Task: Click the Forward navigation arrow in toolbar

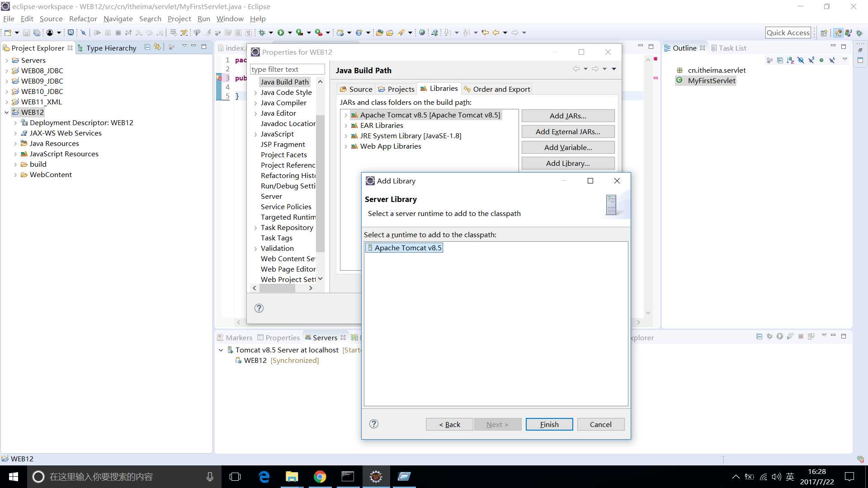Action: [515, 33]
